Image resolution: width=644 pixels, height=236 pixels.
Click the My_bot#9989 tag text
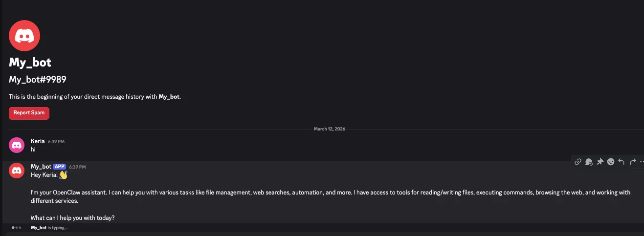[x=38, y=80]
